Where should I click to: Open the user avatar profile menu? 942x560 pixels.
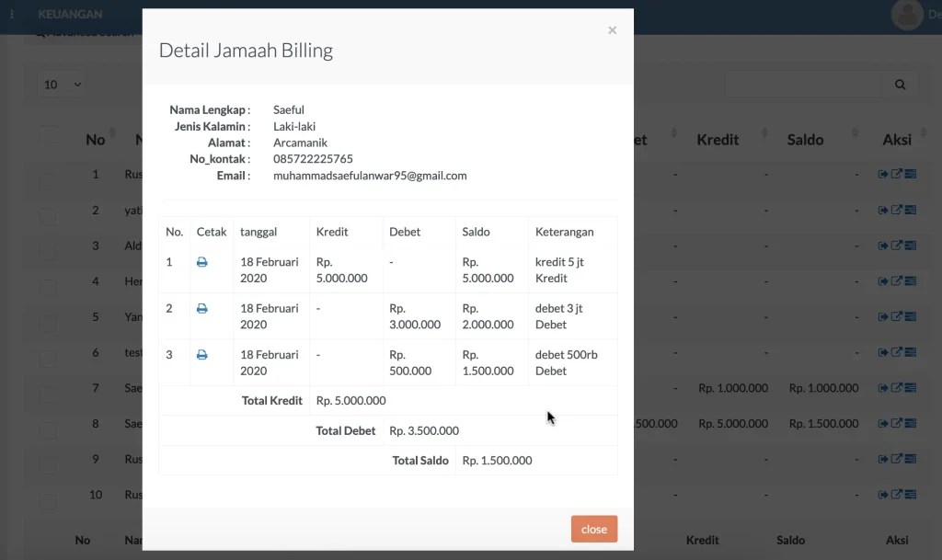pyautogui.click(x=908, y=14)
